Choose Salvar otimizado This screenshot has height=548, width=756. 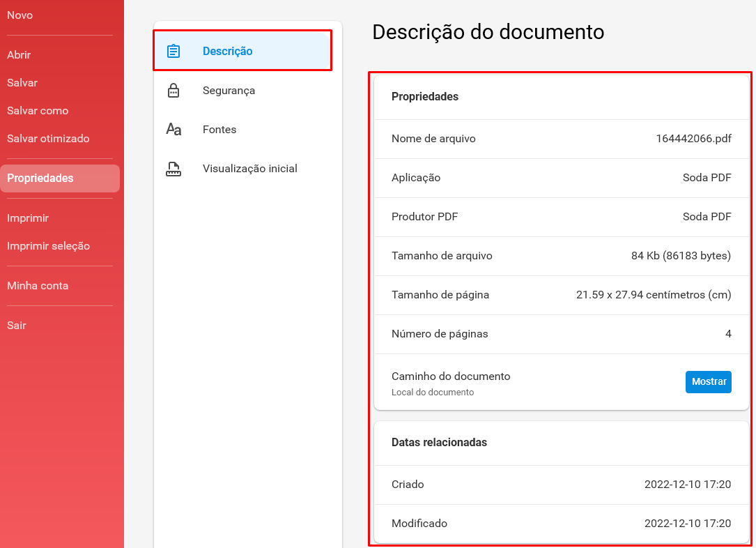(48, 139)
